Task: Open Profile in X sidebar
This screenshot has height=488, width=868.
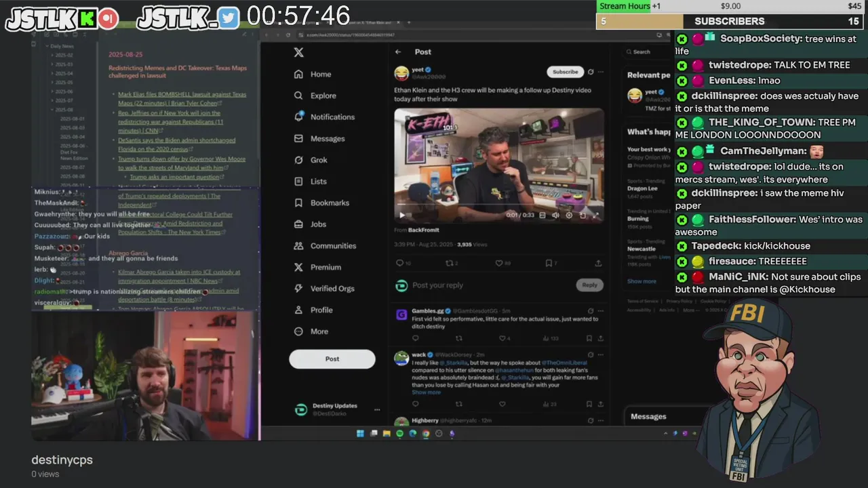Action: click(313, 310)
